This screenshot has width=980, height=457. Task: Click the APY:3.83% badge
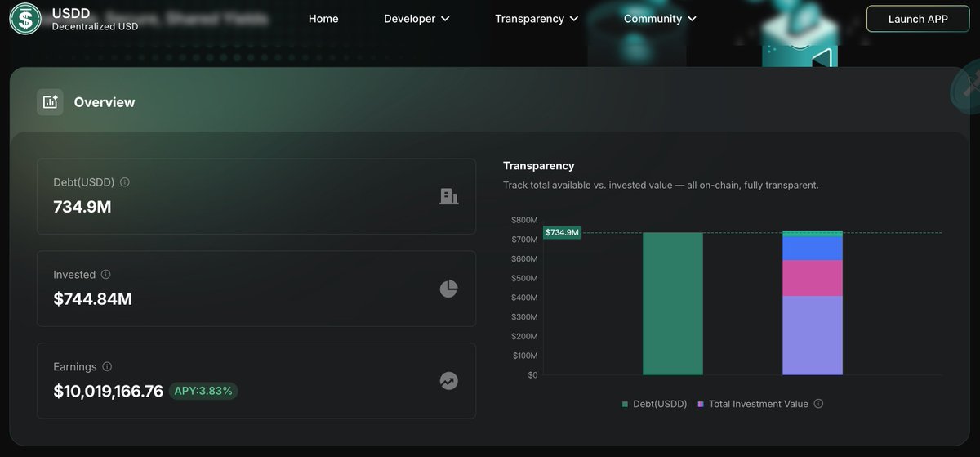203,391
